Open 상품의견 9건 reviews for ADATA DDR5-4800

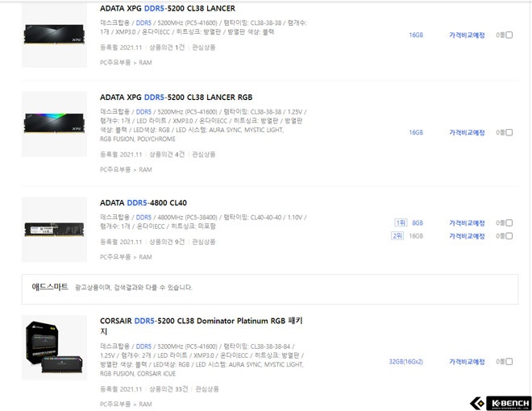coord(167,242)
